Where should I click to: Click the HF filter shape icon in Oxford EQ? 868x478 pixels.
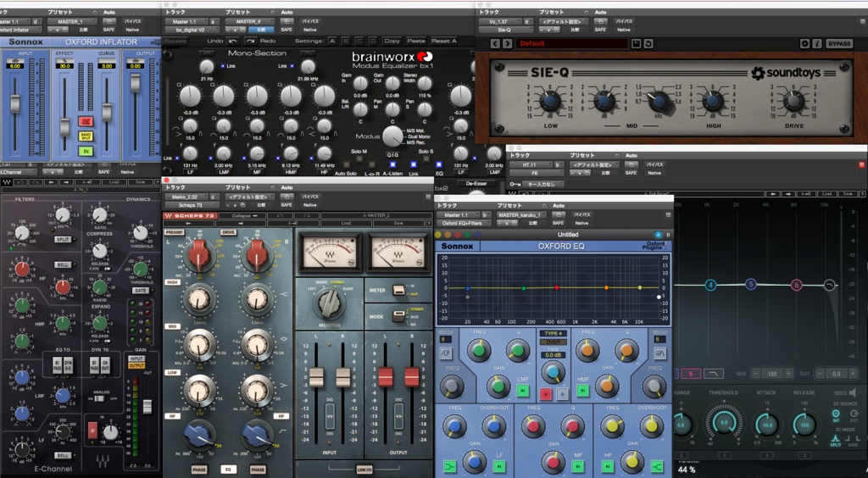coord(659,353)
